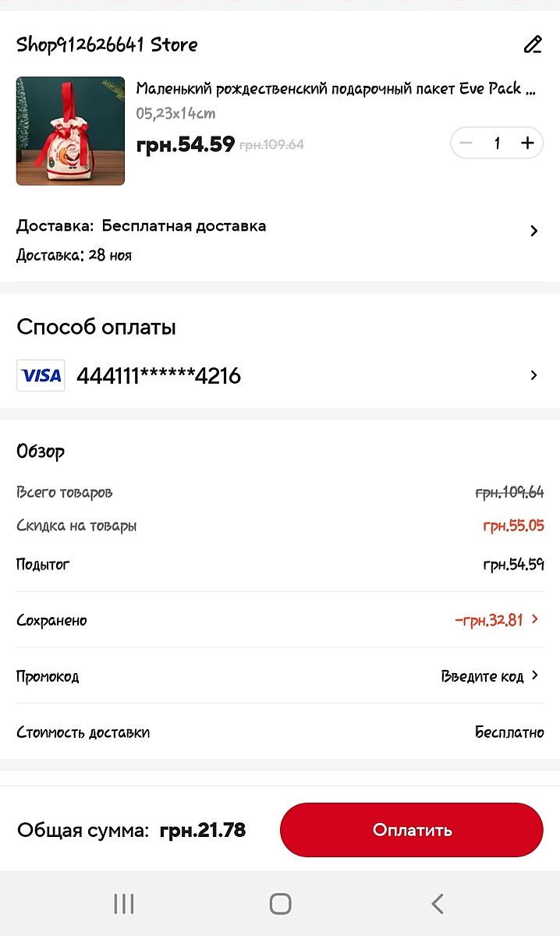Open the gift bag product thumbnail

(70, 130)
